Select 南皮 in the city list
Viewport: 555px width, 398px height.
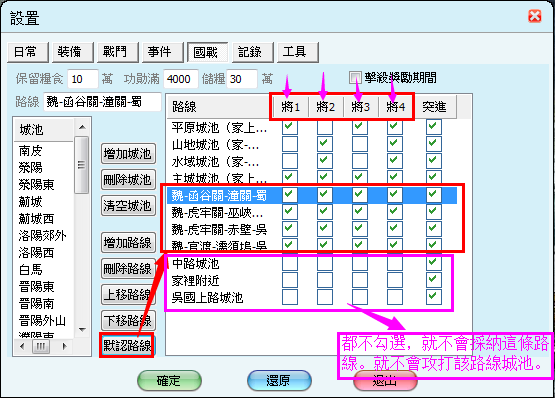(x=30, y=151)
